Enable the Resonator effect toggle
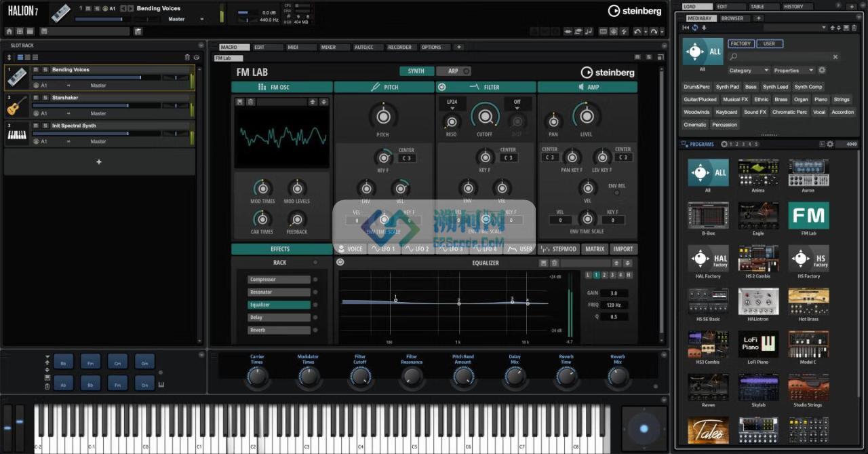This screenshot has width=868, height=454. tap(315, 292)
